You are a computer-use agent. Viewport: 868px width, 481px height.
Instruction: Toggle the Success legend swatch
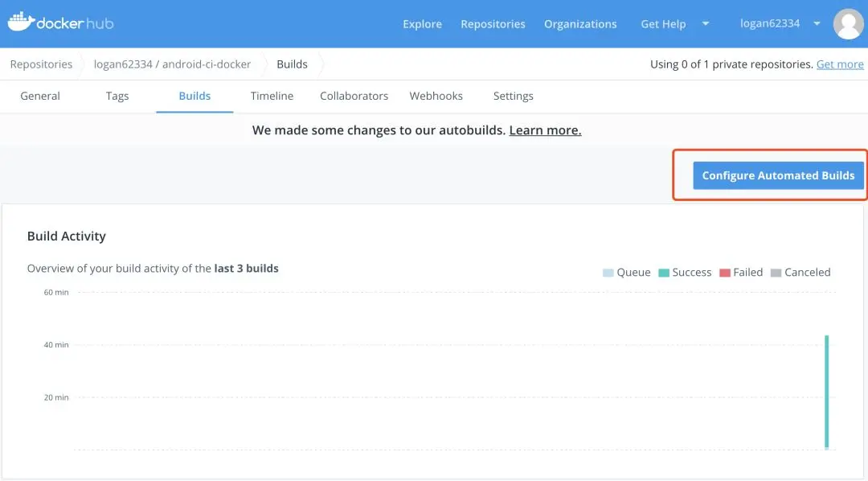664,273
